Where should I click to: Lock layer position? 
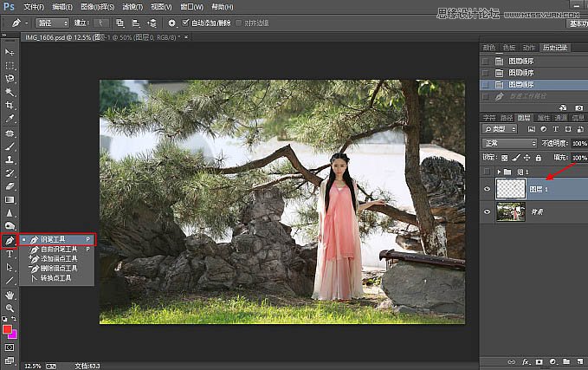coord(527,158)
